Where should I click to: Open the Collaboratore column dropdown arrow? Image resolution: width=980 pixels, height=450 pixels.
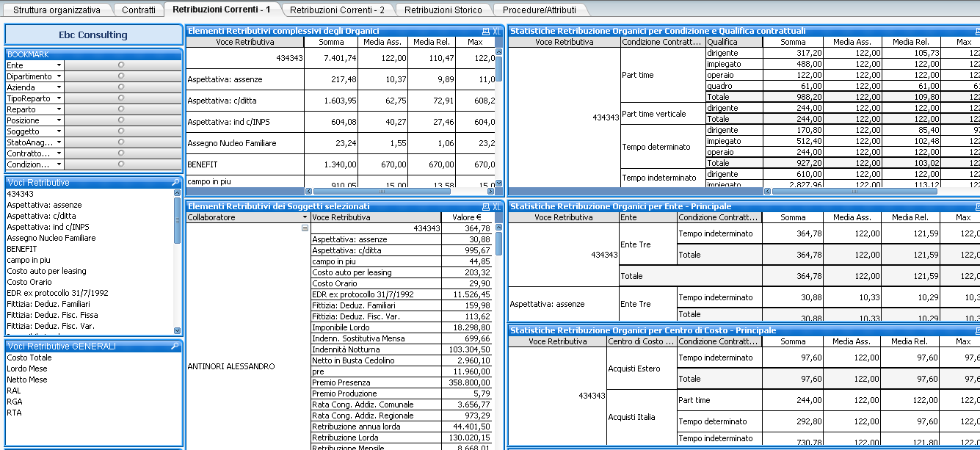click(305, 217)
